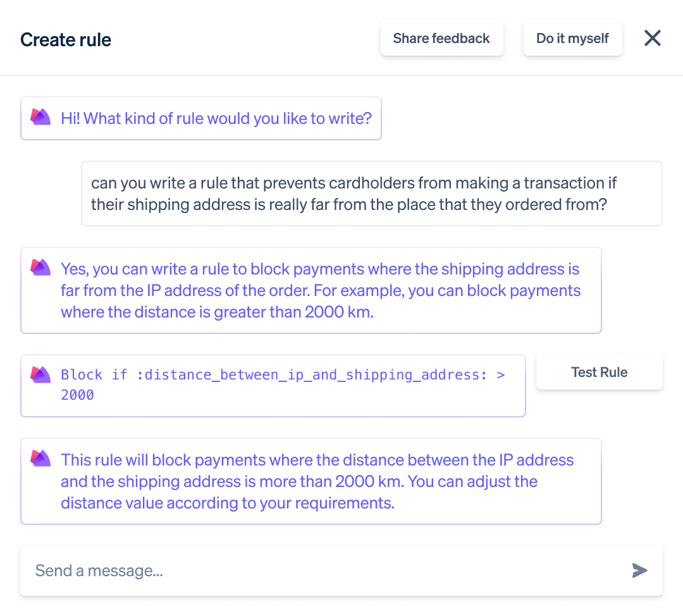
Task: Select the "Hi! What kind of rule" greeting bubble
Action: coord(201,118)
